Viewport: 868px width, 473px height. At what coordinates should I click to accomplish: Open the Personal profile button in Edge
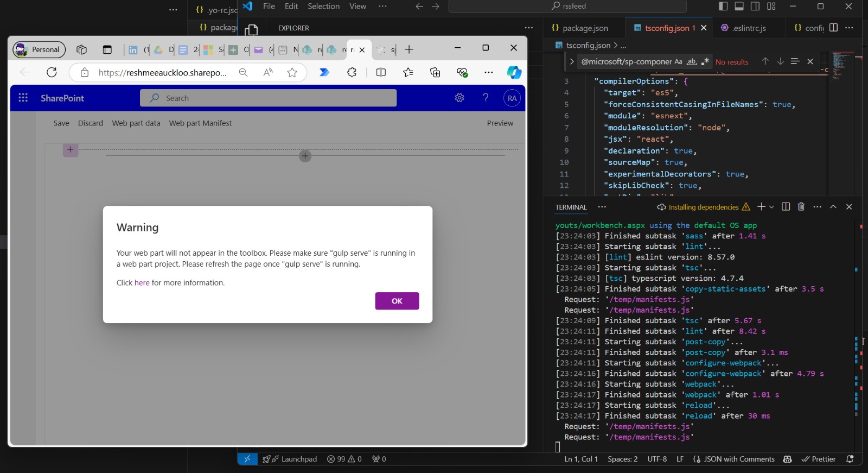(39, 50)
